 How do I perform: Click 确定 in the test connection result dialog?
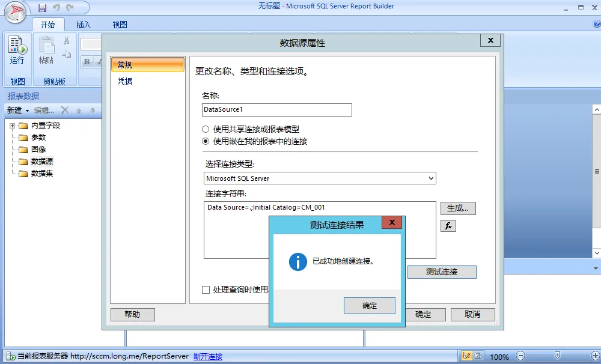[370, 306]
